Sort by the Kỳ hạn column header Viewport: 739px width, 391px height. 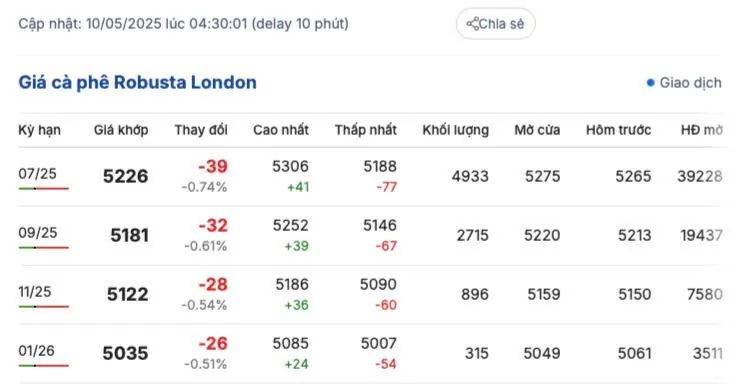(x=40, y=130)
